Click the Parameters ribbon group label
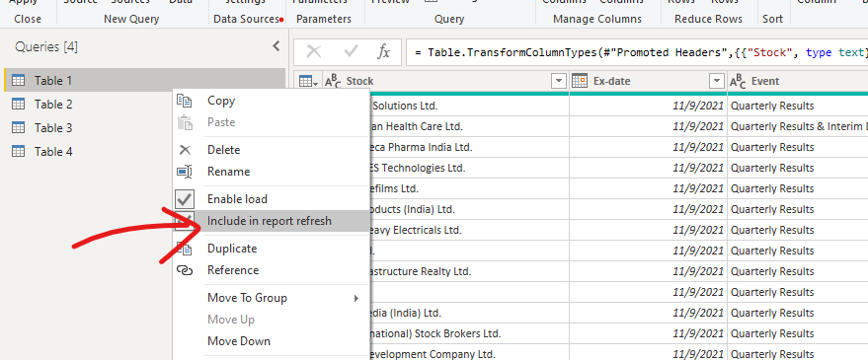The image size is (868, 360). coord(324,19)
